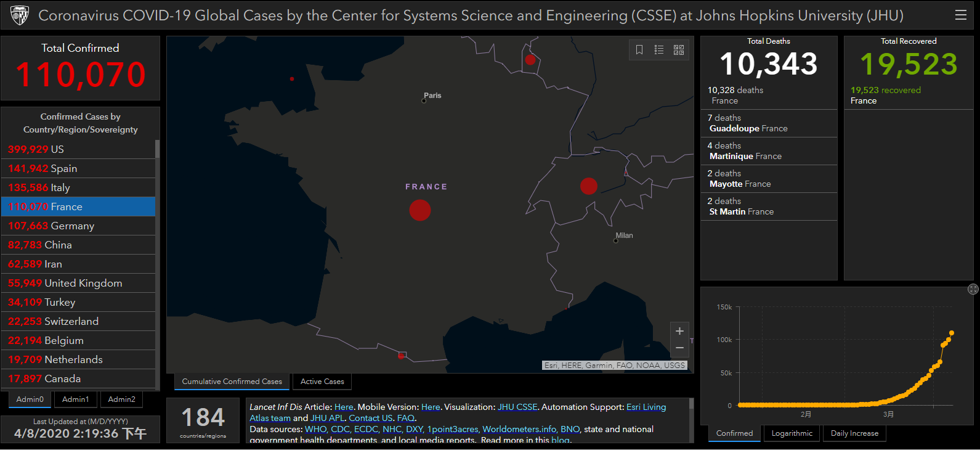The width and height of the screenshot is (980, 450).
Task: Show the Daily Increase chart tab
Action: click(854, 433)
